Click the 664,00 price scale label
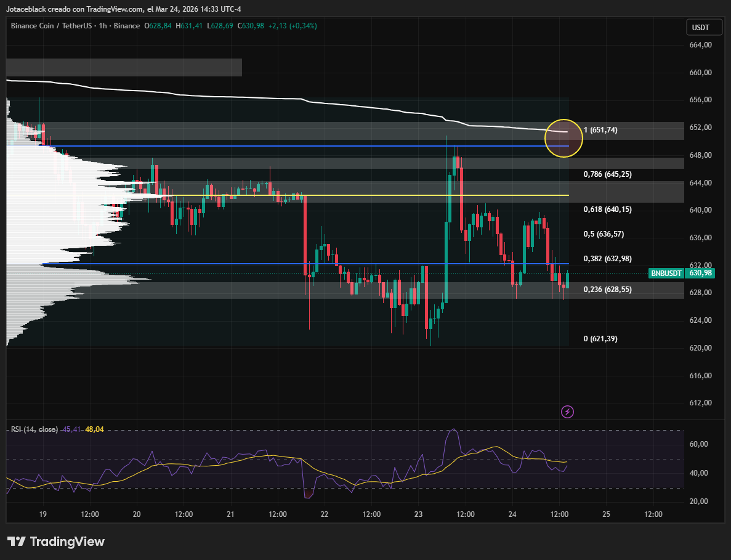 click(x=701, y=45)
